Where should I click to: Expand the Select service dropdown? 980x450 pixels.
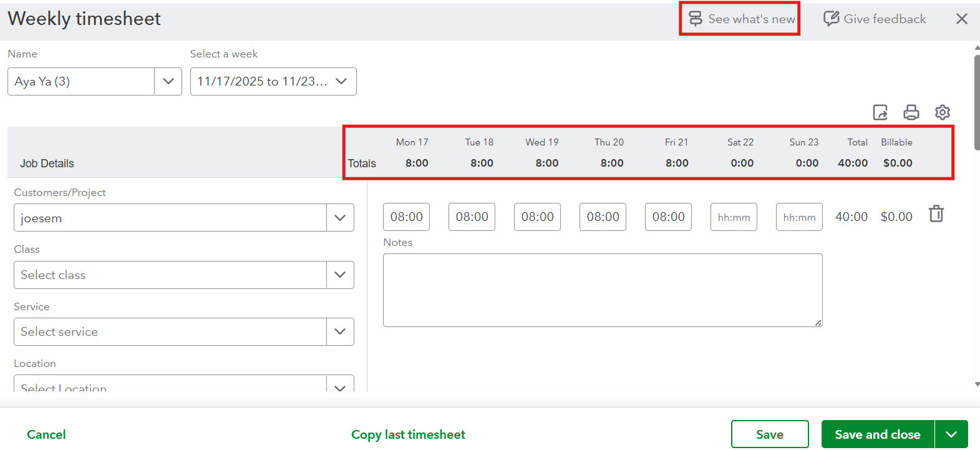point(340,331)
